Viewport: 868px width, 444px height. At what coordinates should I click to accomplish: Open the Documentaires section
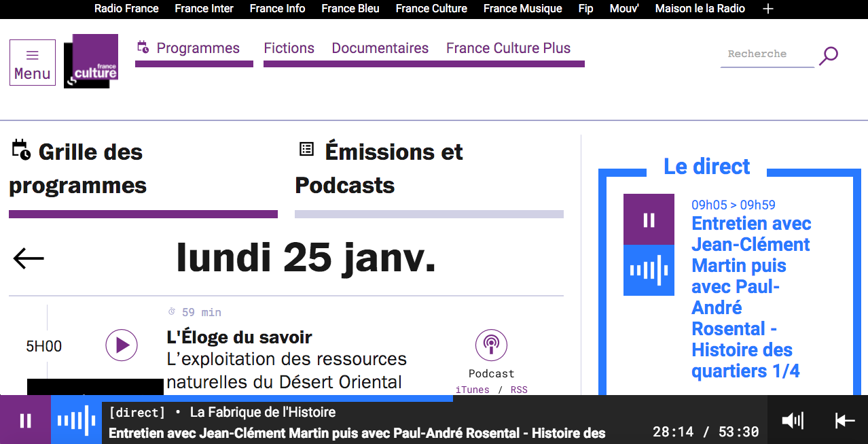[380, 48]
